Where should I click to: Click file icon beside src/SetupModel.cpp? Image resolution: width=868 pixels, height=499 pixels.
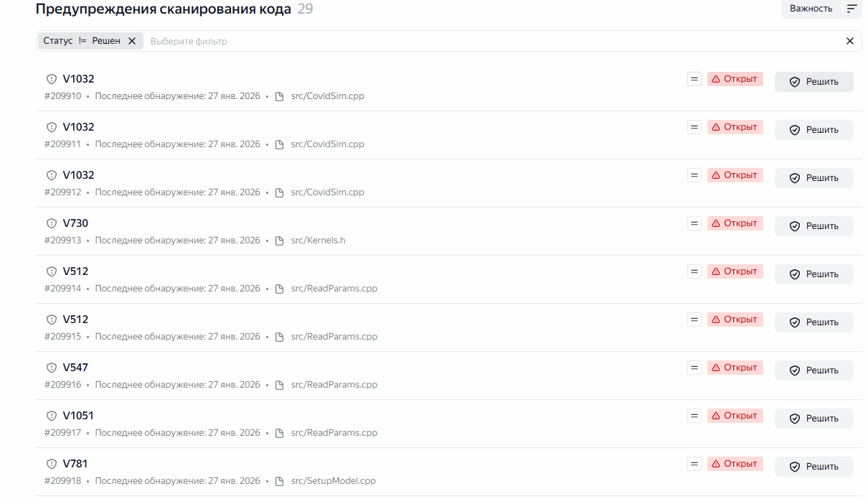280,481
